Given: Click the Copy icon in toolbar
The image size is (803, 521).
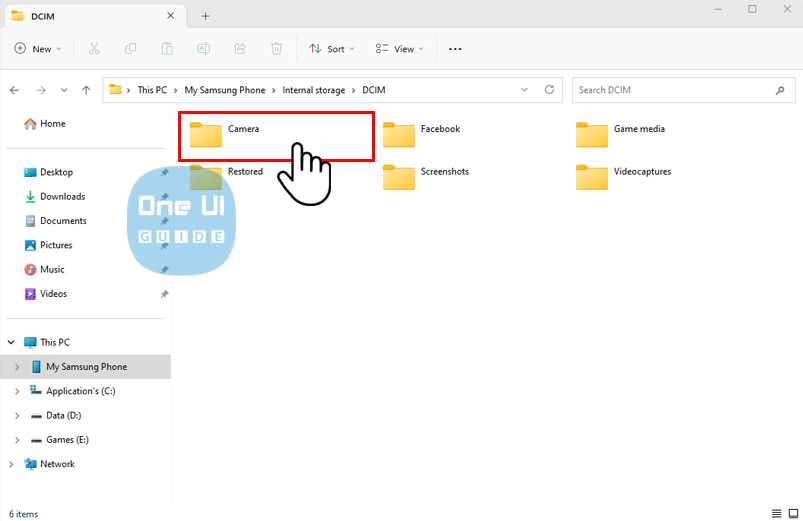Looking at the screenshot, I should tap(131, 48).
